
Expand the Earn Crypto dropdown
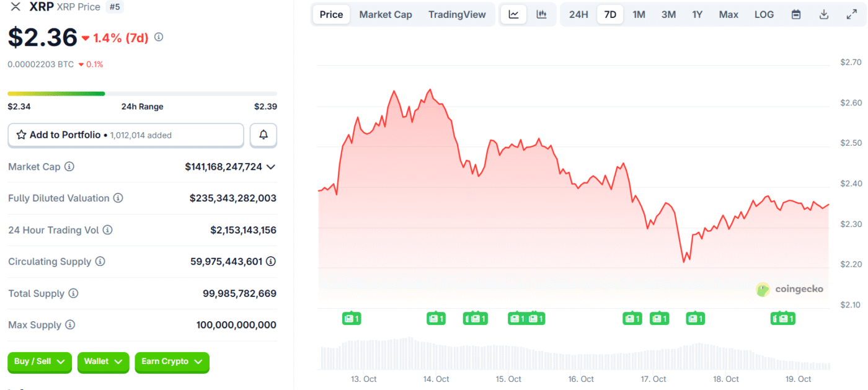(x=172, y=362)
